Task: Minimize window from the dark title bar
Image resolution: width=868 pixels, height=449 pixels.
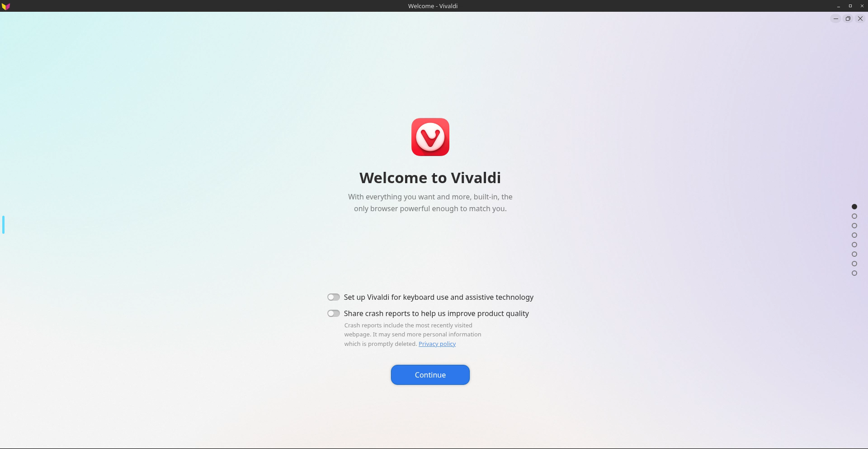Action: (839, 6)
